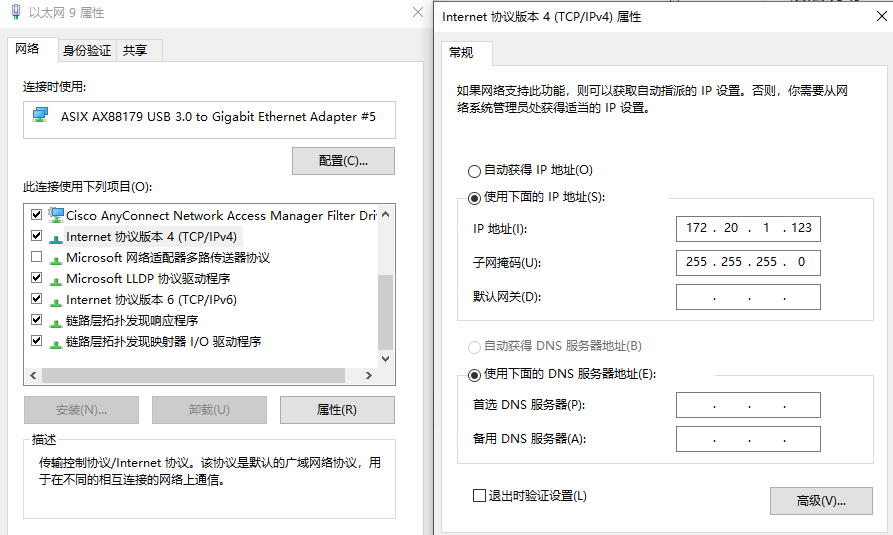The height and width of the screenshot is (535, 893).
Task: Select 使用下面的 IP 地址 radio button
Action: 474,198
